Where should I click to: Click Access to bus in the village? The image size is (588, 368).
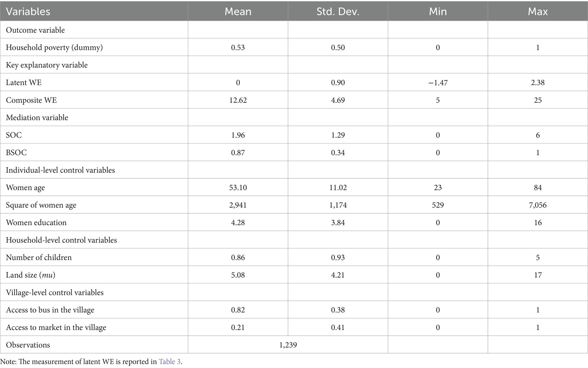(50, 310)
